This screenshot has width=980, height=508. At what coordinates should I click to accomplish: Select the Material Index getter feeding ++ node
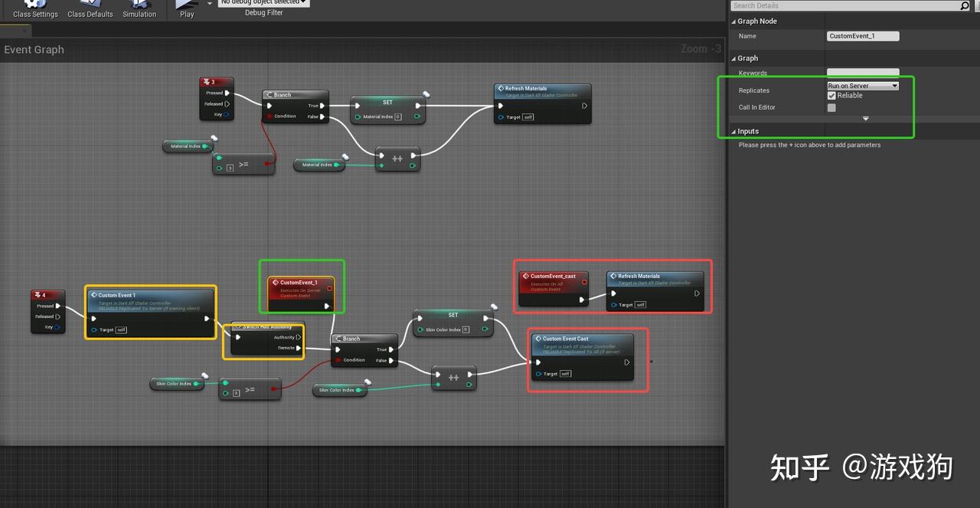pos(319,165)
